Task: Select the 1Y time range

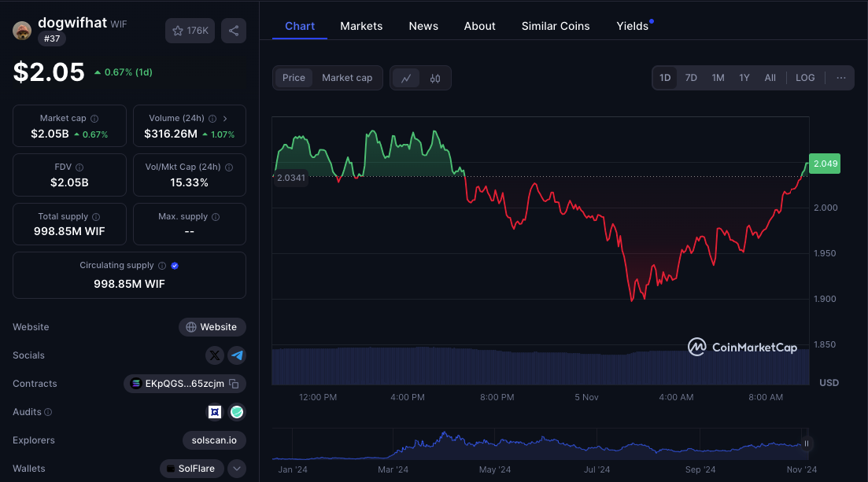Action: pos(744,78)
